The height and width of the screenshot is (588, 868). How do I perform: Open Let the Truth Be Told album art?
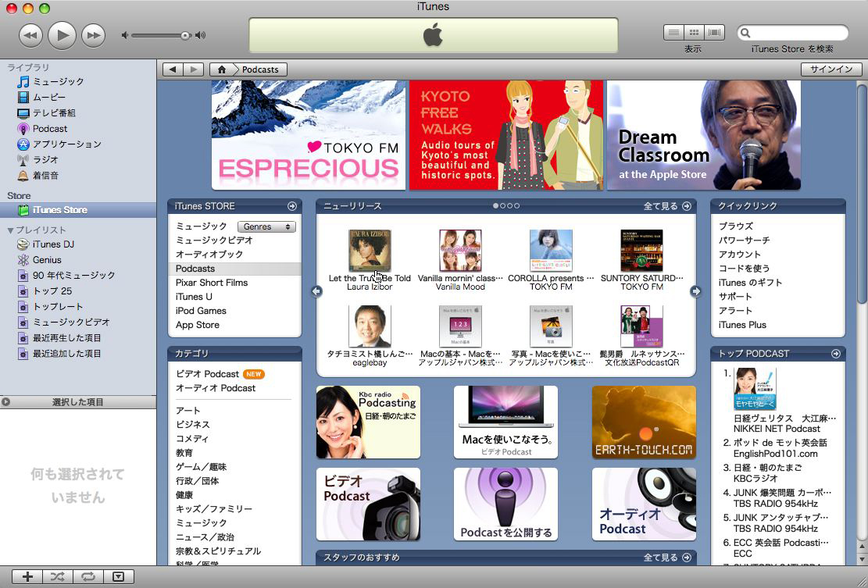(370, 250)
